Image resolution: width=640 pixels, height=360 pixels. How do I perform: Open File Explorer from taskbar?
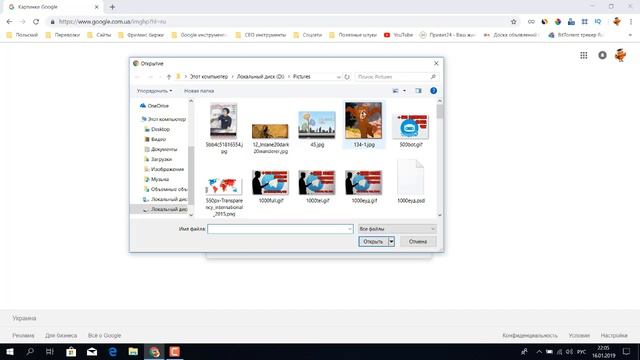click(x=133, y=351)
